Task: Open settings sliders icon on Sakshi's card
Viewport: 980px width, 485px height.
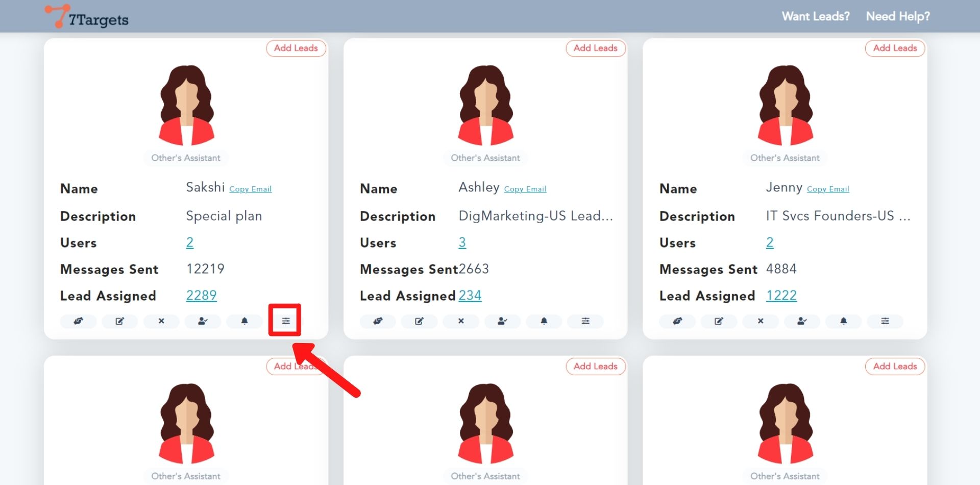Action: (x=285, y=321)
